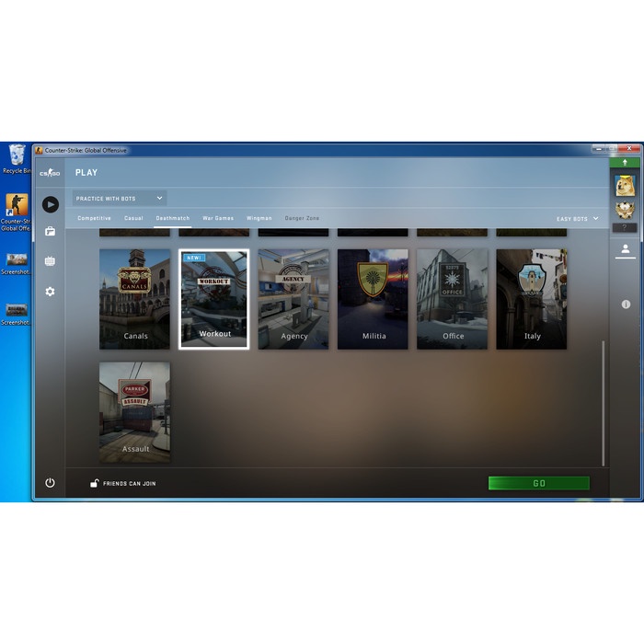644x644 pixels.
Task: Select the Militia map card
Action: pos(373,299)
